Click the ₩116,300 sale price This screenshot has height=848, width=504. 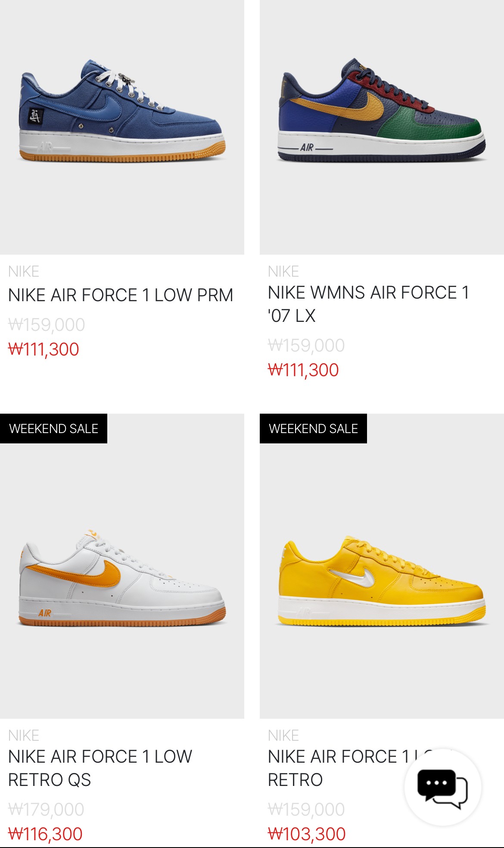coord(45,834)
